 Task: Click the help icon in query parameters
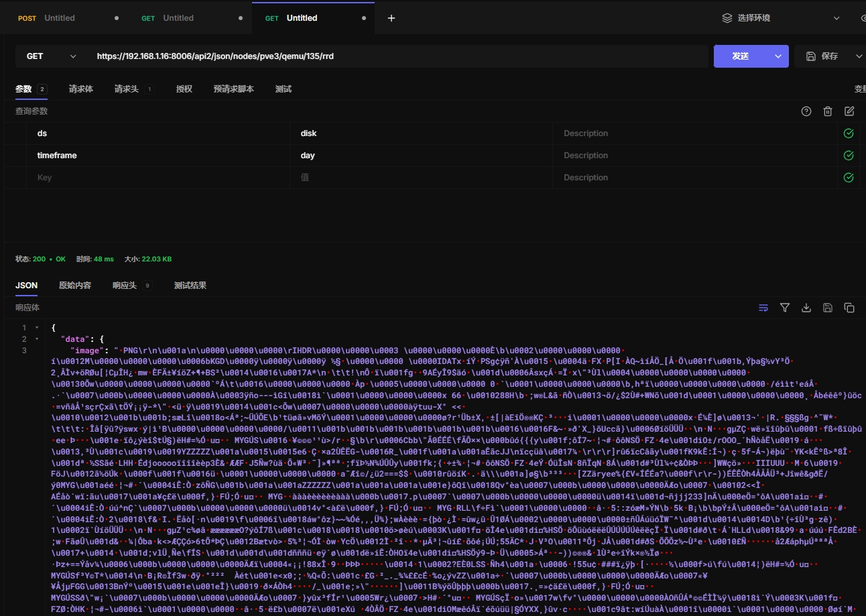click(806, 111)
